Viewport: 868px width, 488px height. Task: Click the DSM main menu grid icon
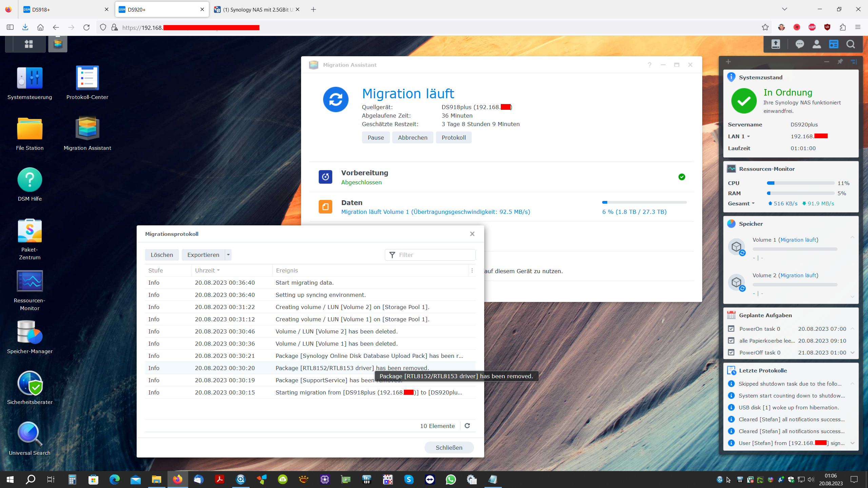(x=29, y=44)
